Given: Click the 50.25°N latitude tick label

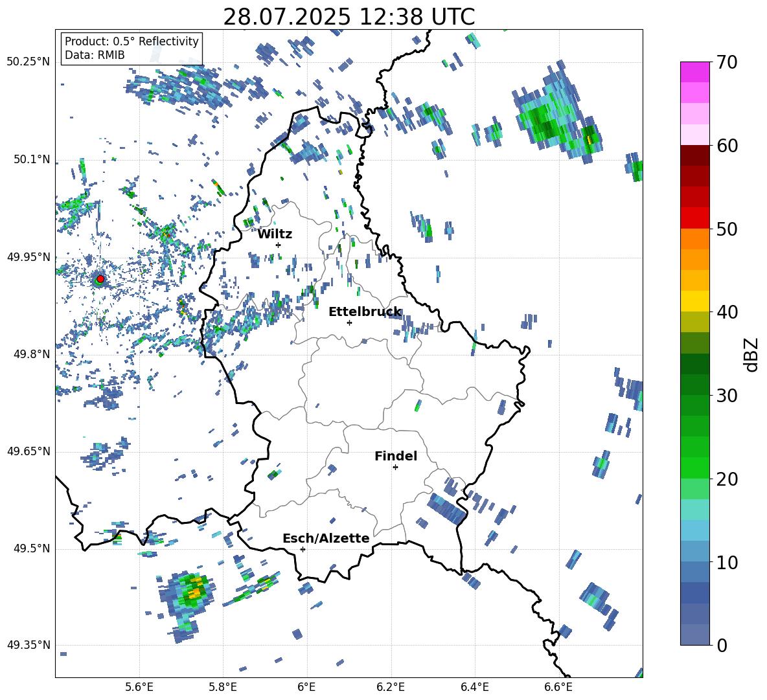Looking at the screenshot, I should point(29,62).
